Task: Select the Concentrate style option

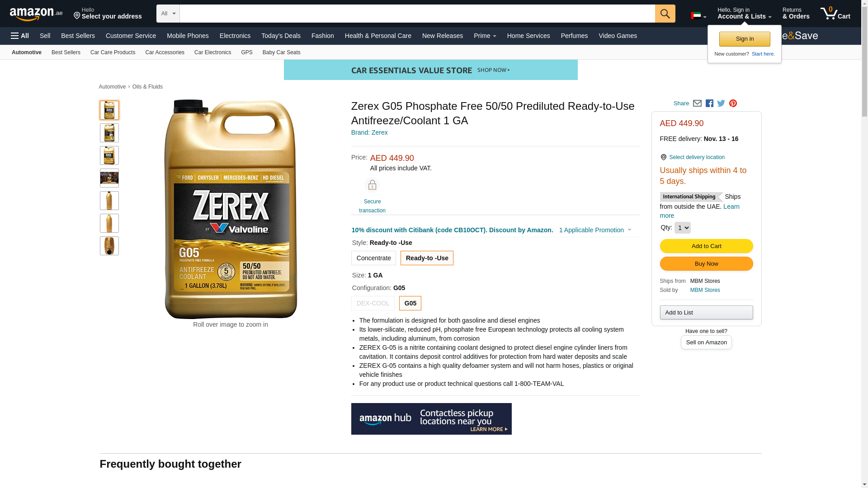Action: click(x=373, y=258)
